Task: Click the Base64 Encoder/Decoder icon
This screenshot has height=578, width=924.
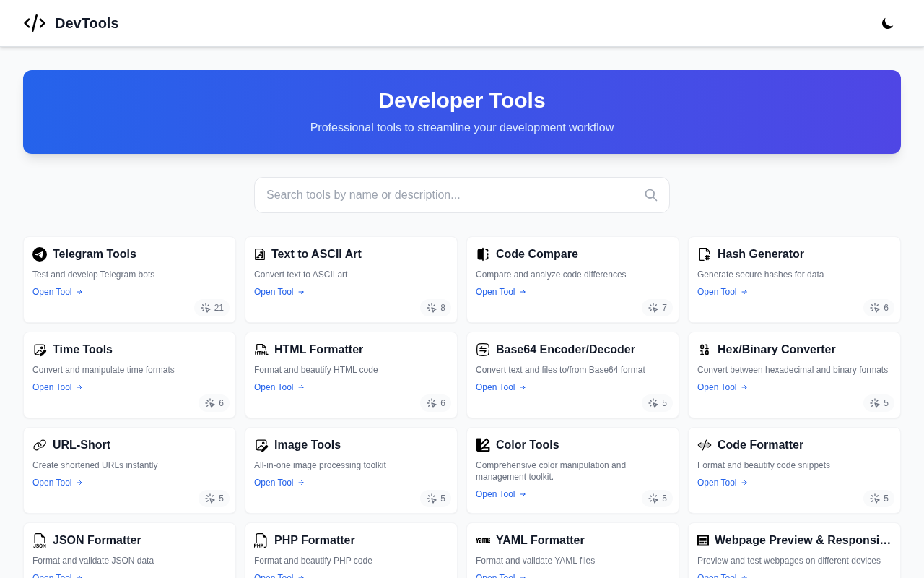Action: 483,350
